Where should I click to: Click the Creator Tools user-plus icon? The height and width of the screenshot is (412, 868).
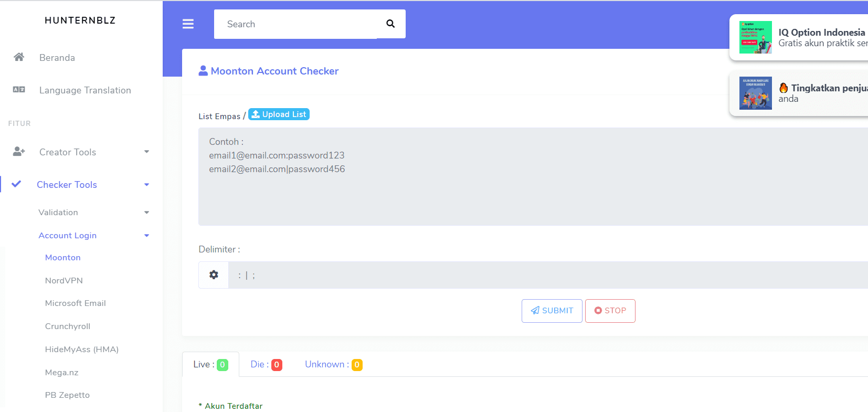click(x=19, y=152)
